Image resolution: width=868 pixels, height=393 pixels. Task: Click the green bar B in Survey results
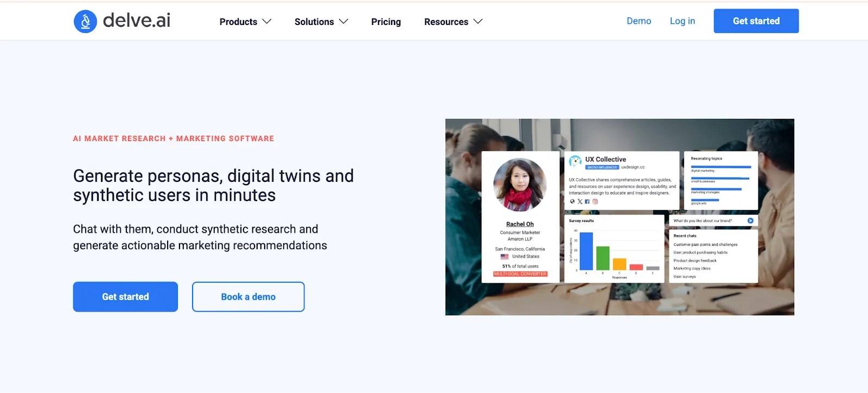pyautogui.click(x=603, y=258)
